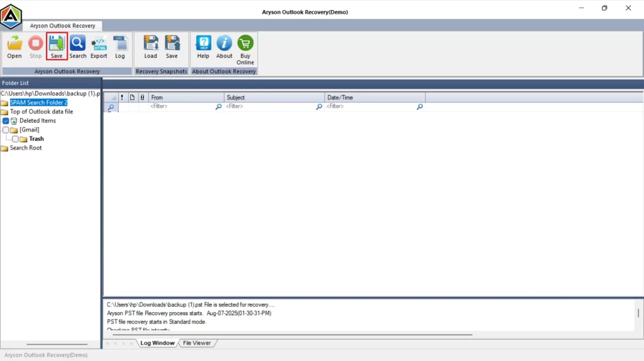Click the highlighted Save icon

pos(57,47)
